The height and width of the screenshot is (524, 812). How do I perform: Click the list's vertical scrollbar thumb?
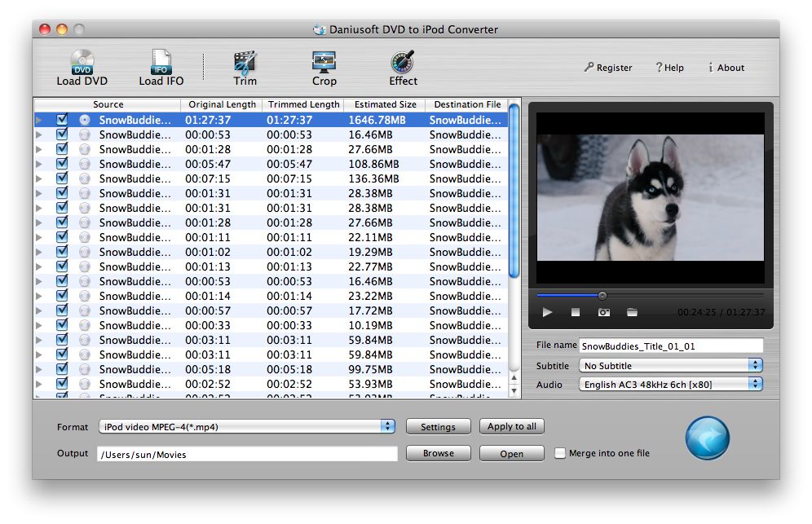[x=514, y=191]
